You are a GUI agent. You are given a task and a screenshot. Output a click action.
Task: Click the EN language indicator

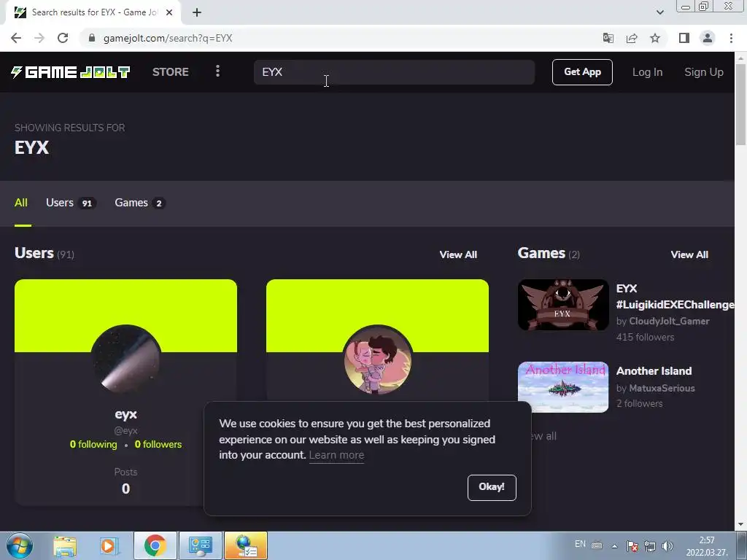pos(580,544)
